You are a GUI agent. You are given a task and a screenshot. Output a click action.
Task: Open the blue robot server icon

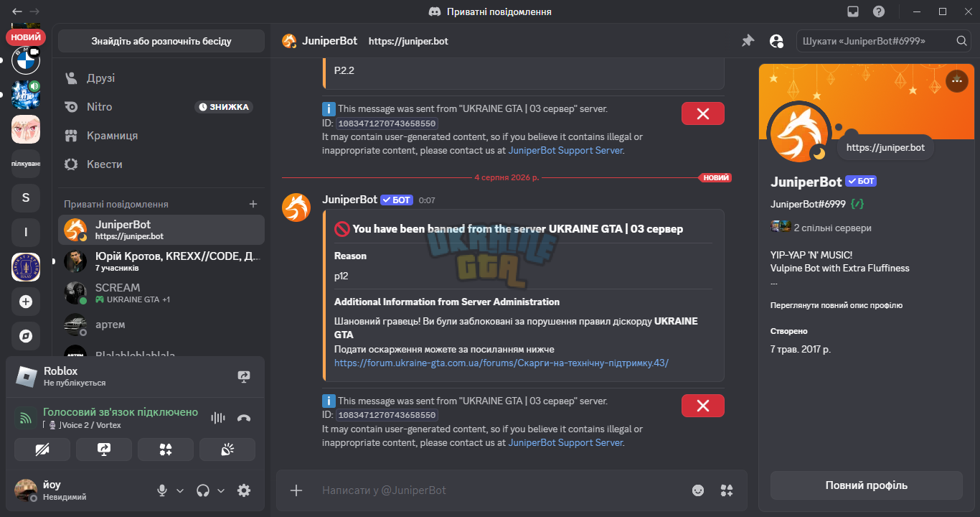(26, 95)
